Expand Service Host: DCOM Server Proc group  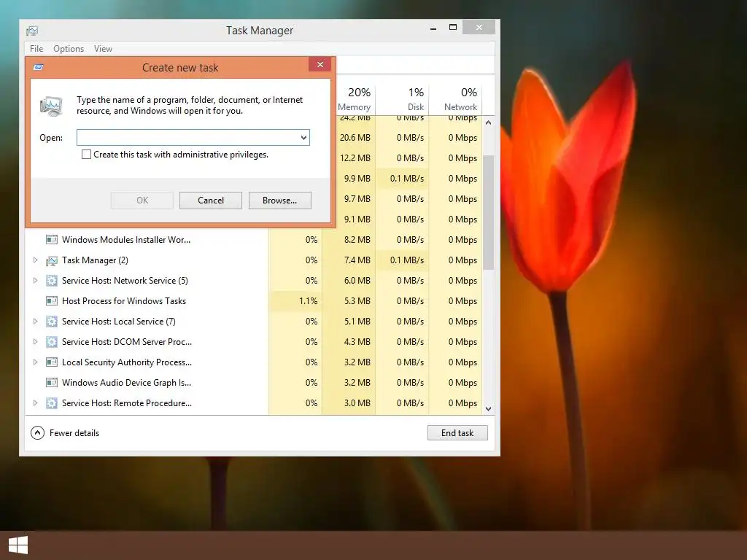coord(35,342)
